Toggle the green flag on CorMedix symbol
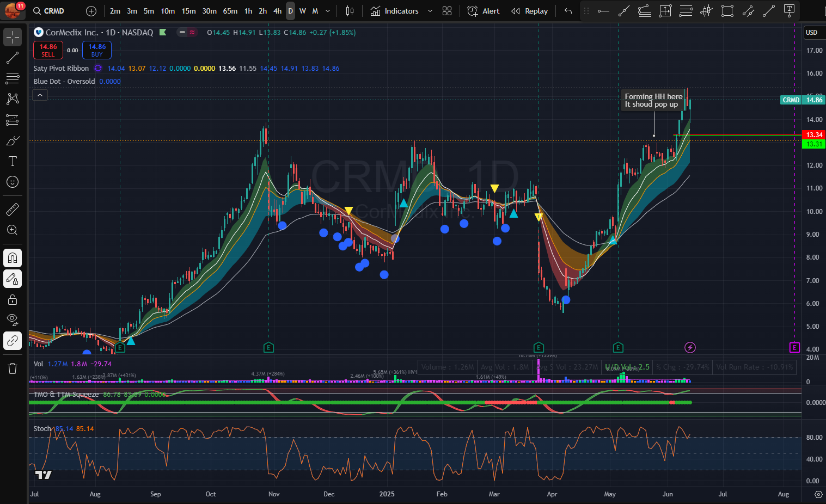The image size is (826, 504). (x=163, y=32)
